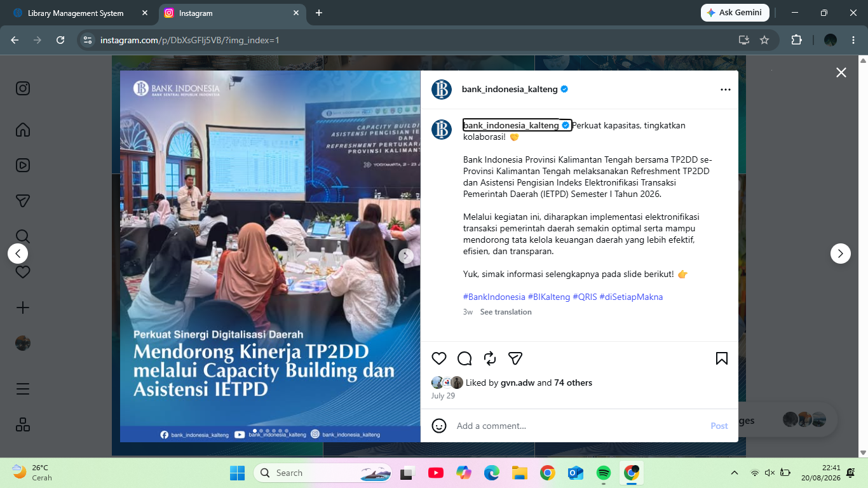Close the Library Management System tab

pos(145,13)
